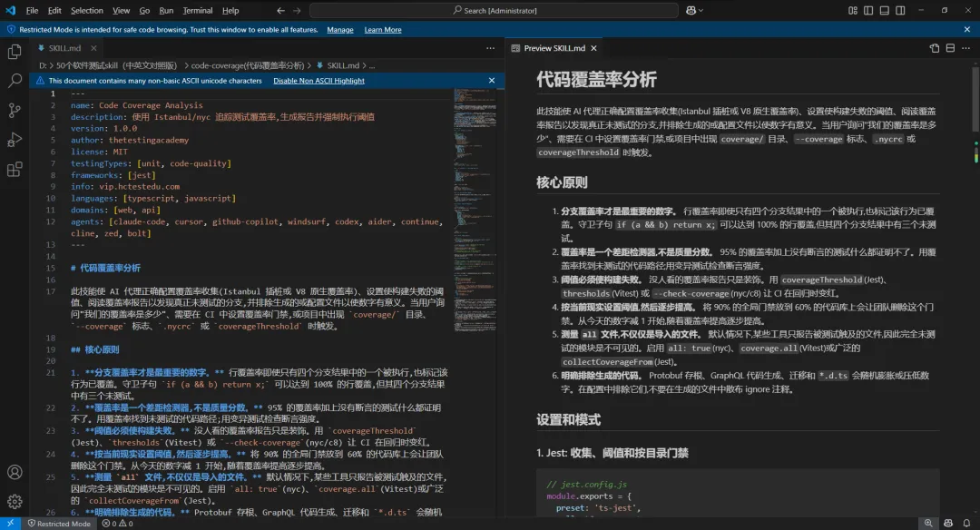Screen dimensions: 980x530
Task: Split the preview editor
Action: pos(950,48)
